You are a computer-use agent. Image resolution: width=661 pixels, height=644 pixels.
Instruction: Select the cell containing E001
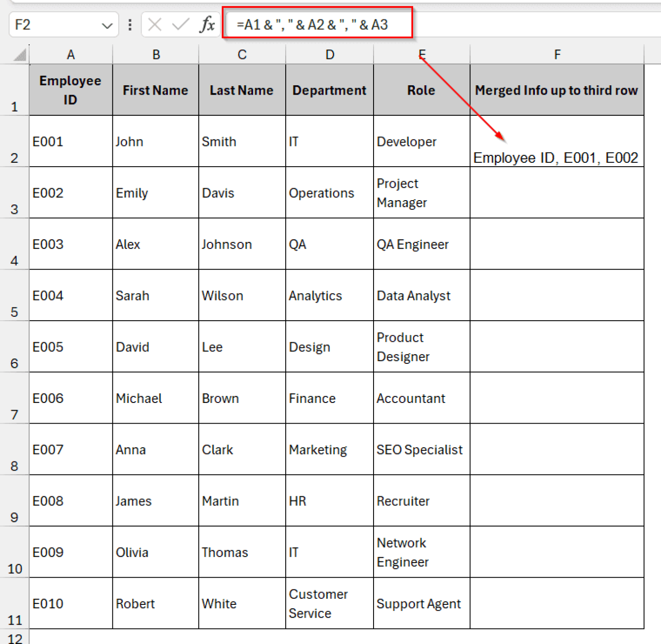point(70,141)
